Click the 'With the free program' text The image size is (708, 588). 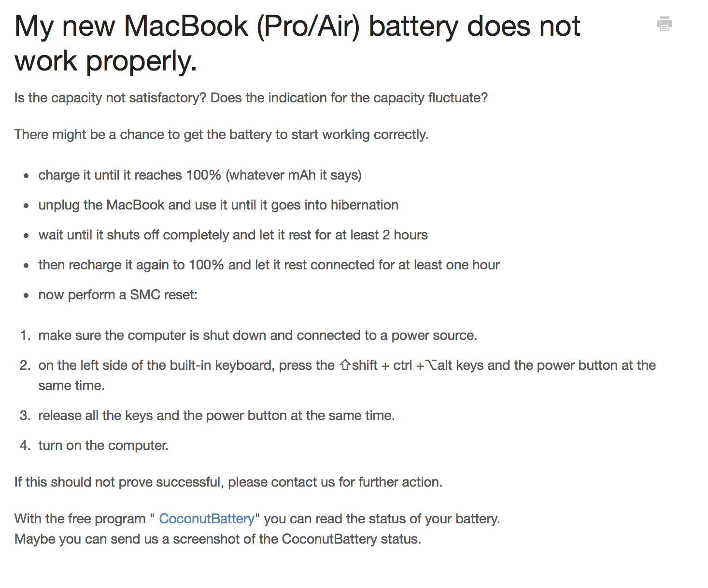point(80,518)
